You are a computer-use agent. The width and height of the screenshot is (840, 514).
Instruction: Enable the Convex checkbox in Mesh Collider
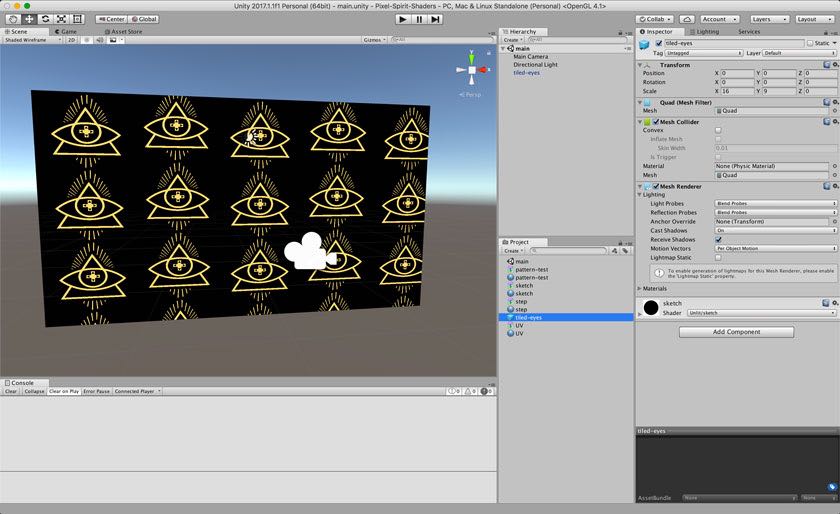(718, 130)
